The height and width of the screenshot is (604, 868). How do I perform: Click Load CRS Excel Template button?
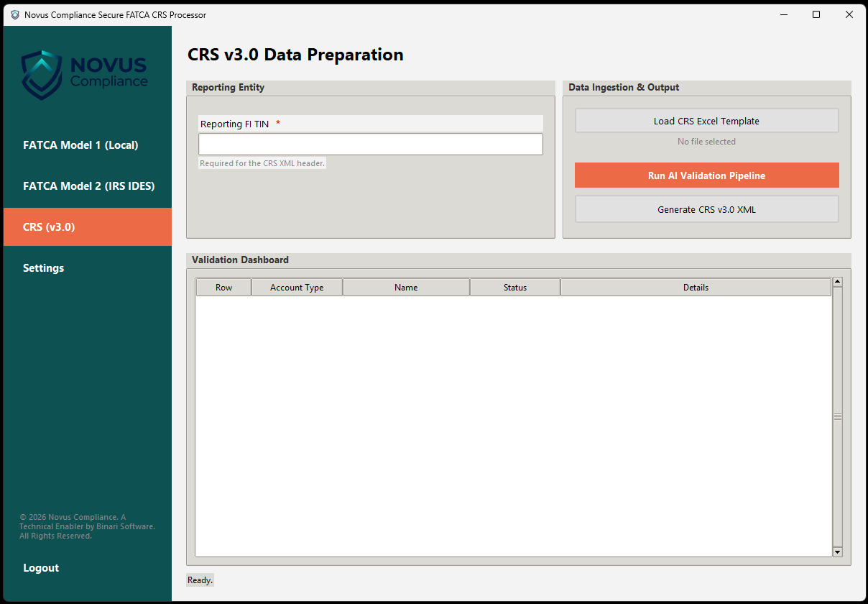pos(706,121)
